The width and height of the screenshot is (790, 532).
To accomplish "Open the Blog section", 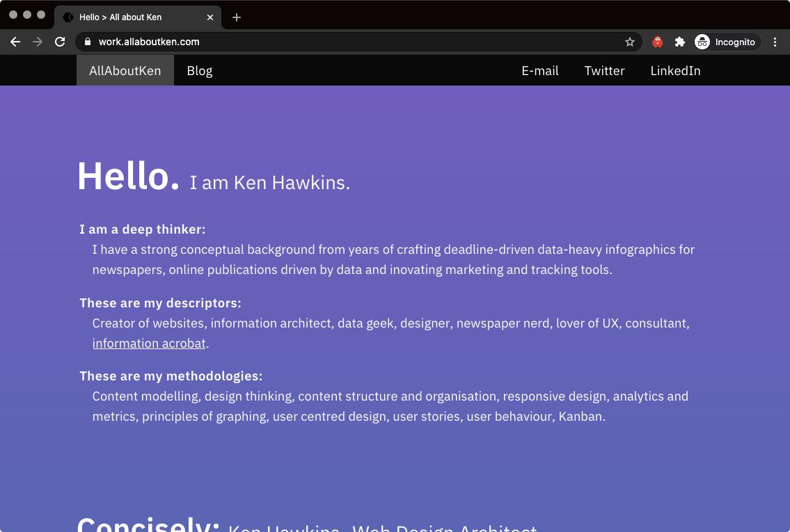I will pos(199,70).
